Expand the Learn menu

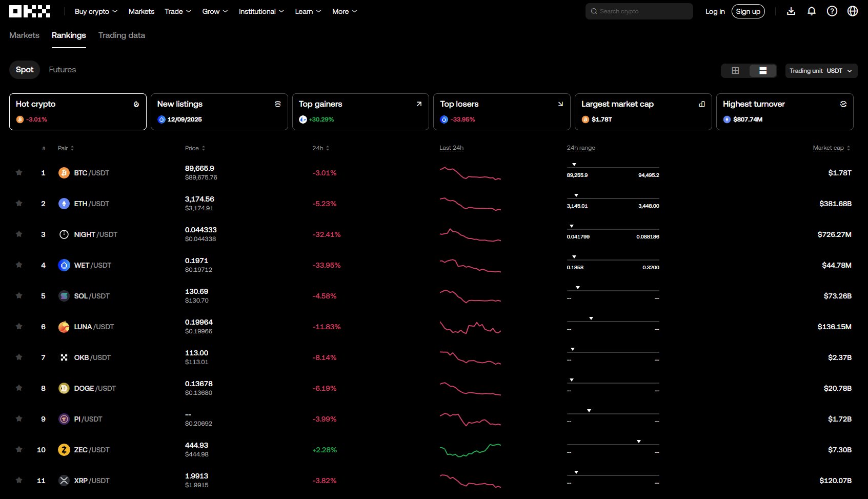[308, 11]
